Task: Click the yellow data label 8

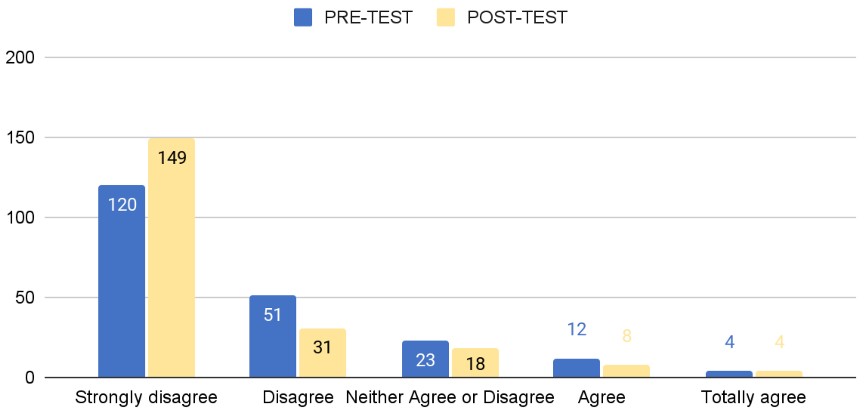Action: pyautogui.click(x=627, y=336)
